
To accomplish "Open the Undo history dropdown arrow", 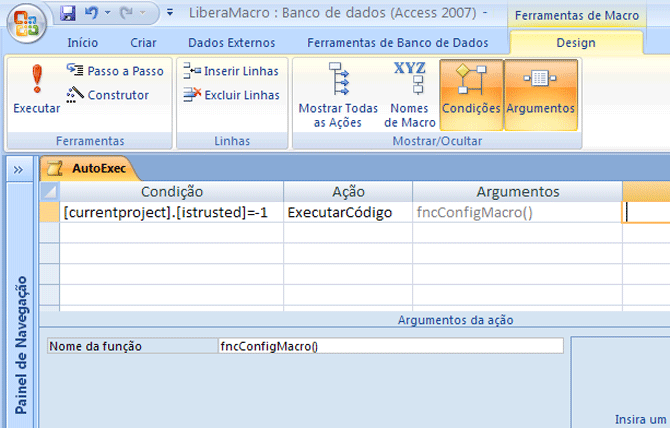I will 107,13.
